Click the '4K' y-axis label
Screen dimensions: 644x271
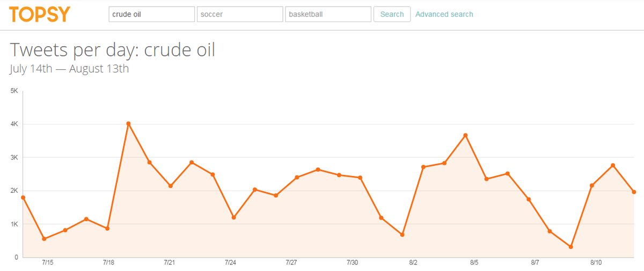pyautogui.click(x=14, y=124)
